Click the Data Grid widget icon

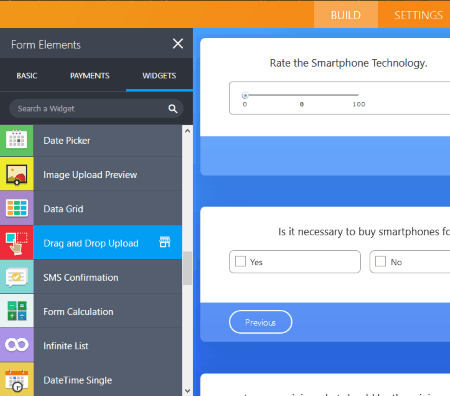(x=17, y=209)
